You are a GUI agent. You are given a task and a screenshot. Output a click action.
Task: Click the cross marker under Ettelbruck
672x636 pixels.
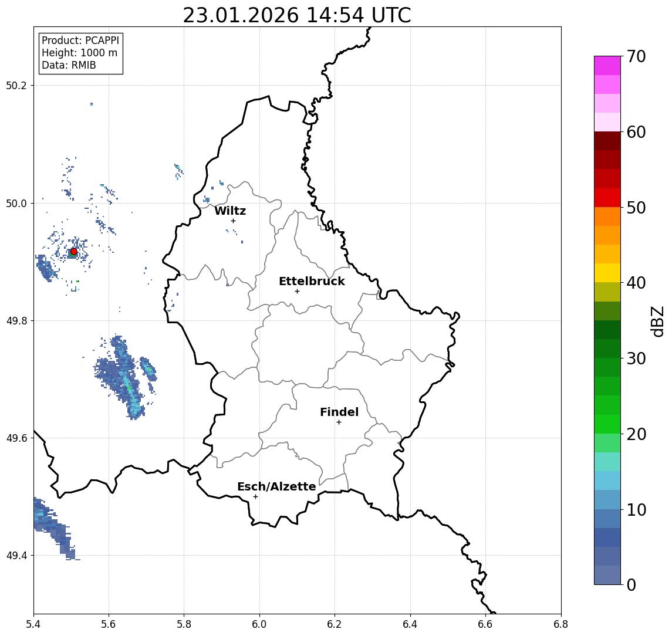point(297,292)
